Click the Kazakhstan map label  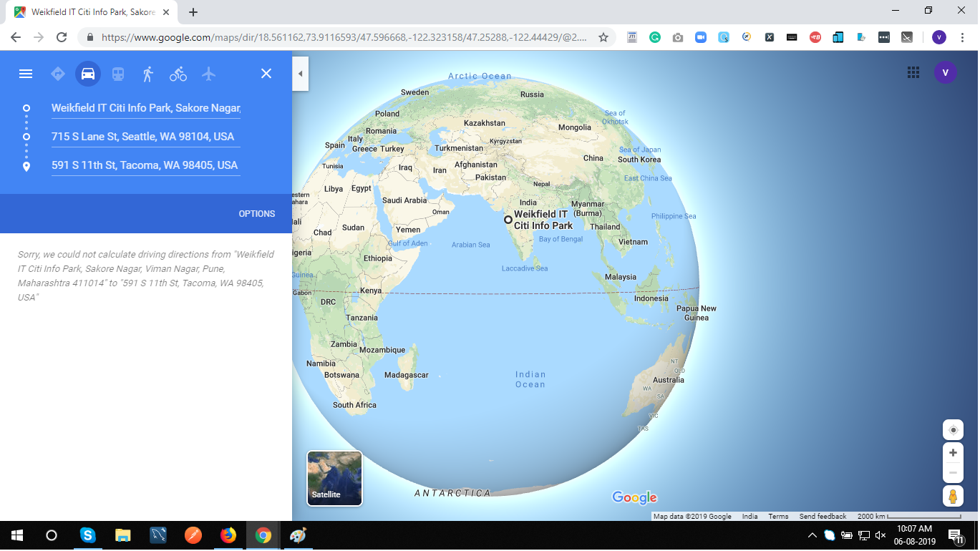484,123
